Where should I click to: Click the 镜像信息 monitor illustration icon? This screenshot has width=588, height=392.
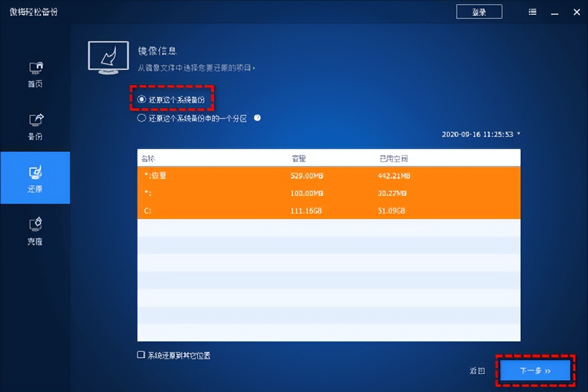click(x=107, y=57)
